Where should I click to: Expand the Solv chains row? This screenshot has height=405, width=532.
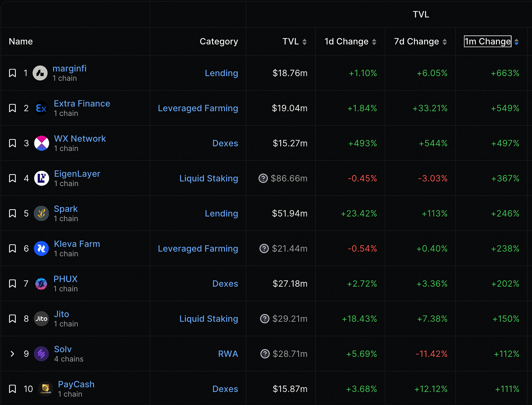click(x=12, y=354)
